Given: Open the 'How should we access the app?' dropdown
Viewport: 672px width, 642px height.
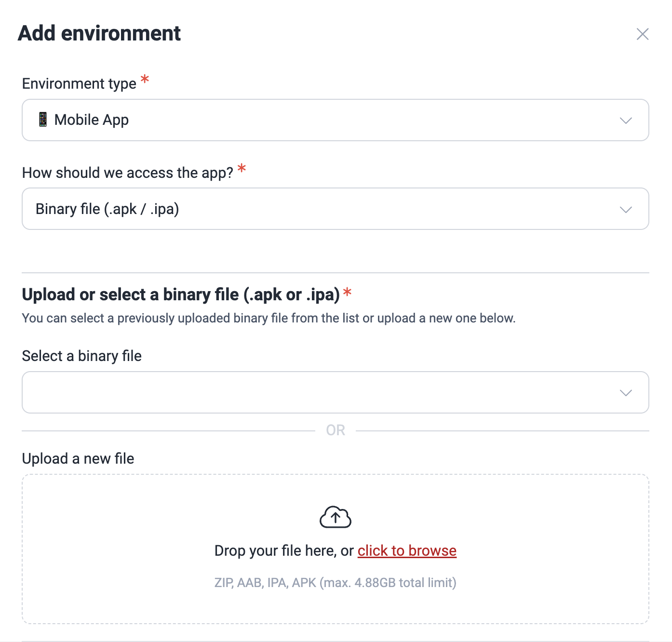Looking at the screenshot, I should 335,209.
